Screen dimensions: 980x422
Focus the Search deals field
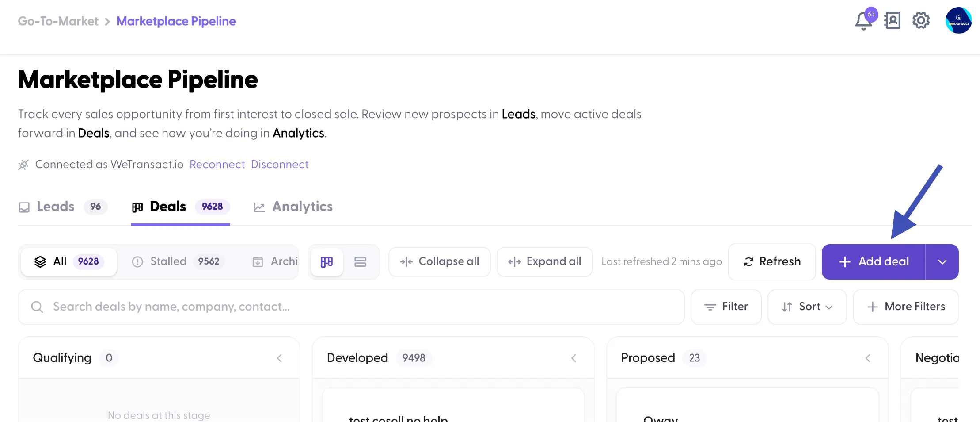[x=351, y=307]
